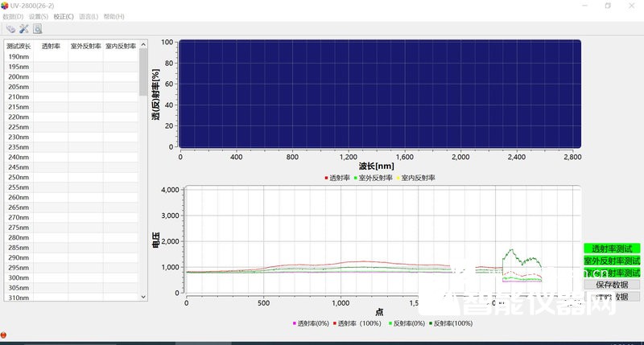Click the connect device toolbar icon
644x345 pixels.
point(10,29)
